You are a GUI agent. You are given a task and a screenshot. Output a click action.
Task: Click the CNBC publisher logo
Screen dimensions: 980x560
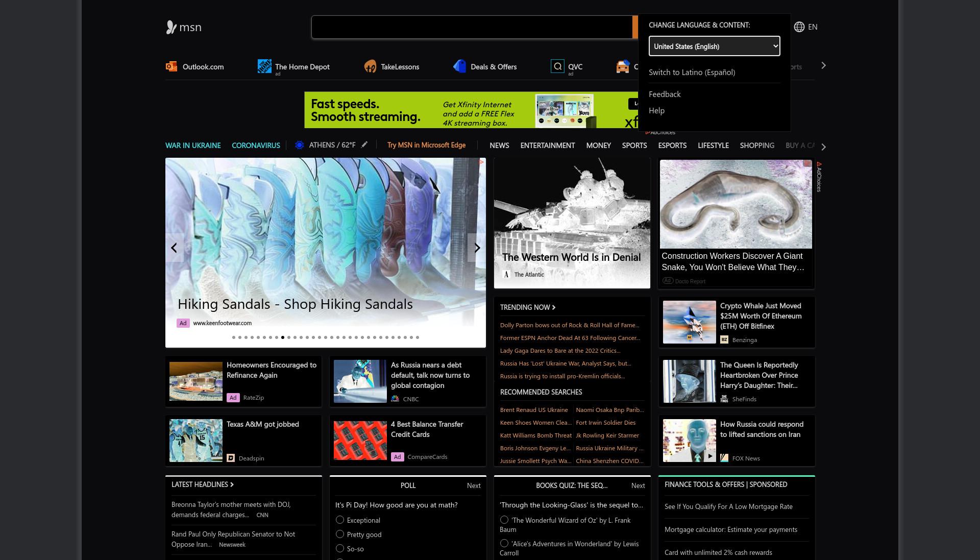coord(395,399)
